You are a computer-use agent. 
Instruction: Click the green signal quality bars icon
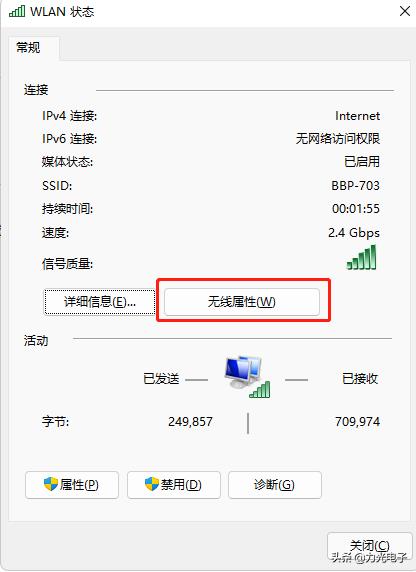[361, 258]
